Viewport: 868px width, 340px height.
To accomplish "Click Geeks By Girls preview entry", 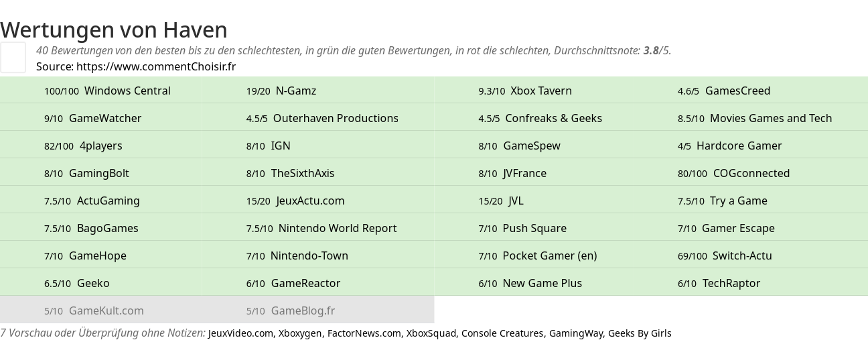I will (x=640, y=333).
